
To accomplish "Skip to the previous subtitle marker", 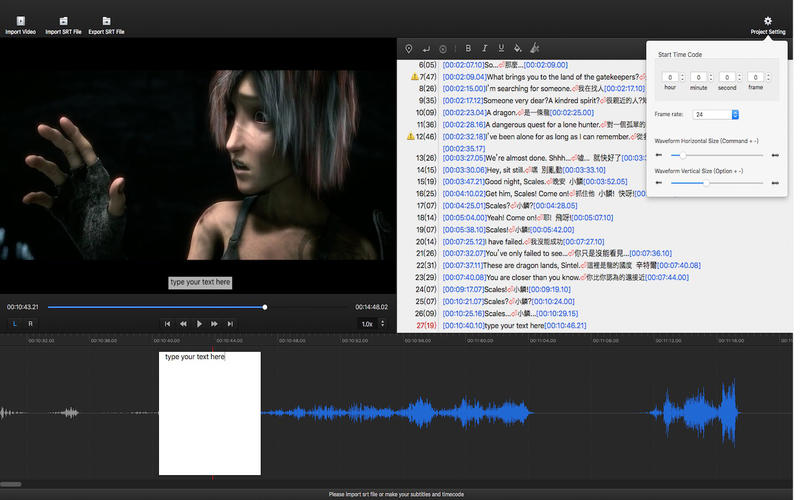I will [167, 324].
